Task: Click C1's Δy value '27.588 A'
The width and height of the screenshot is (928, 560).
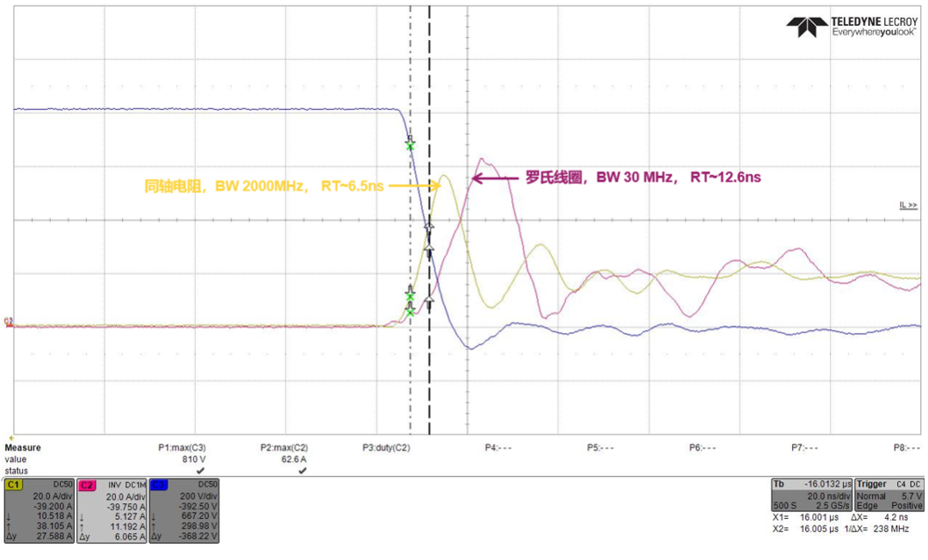Action: click(x=54, y=536)
